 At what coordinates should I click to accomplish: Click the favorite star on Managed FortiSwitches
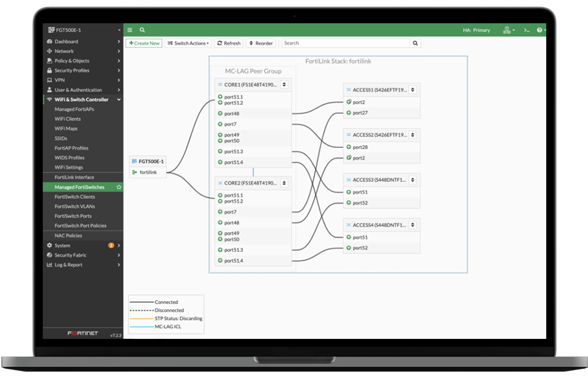119,187
